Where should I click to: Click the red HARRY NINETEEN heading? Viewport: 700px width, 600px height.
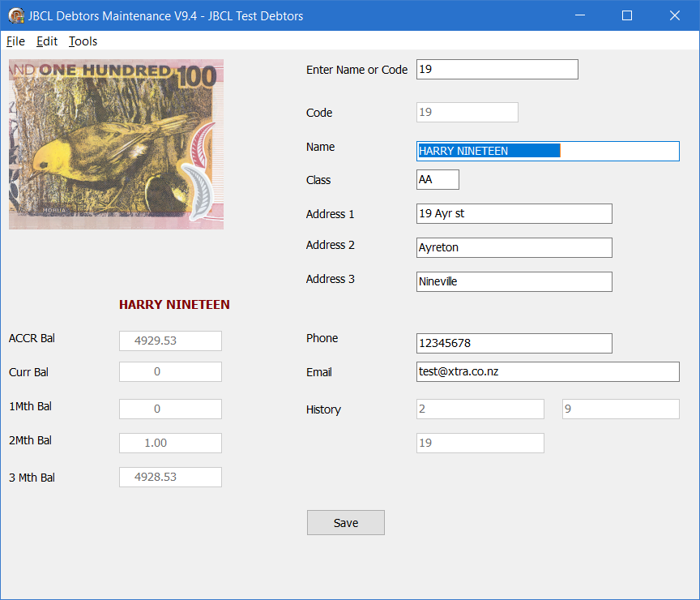174,305
